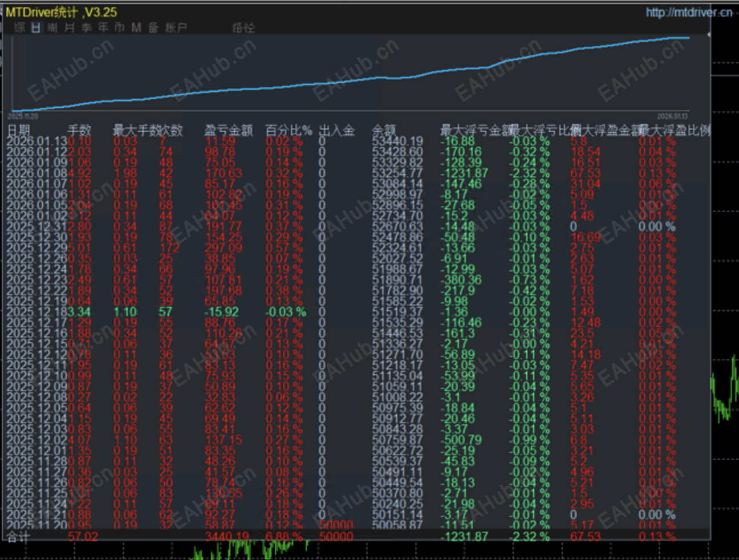Click balance value 53254.77

coord(397,173)
